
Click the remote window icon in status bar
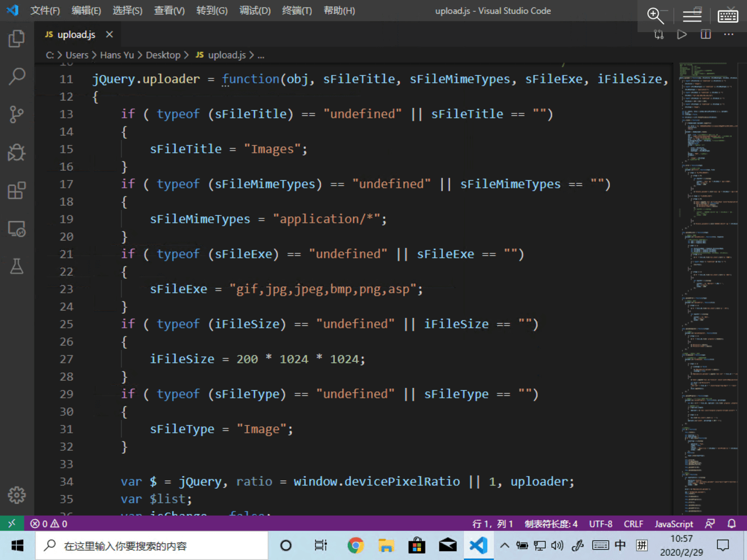(12, 523)
